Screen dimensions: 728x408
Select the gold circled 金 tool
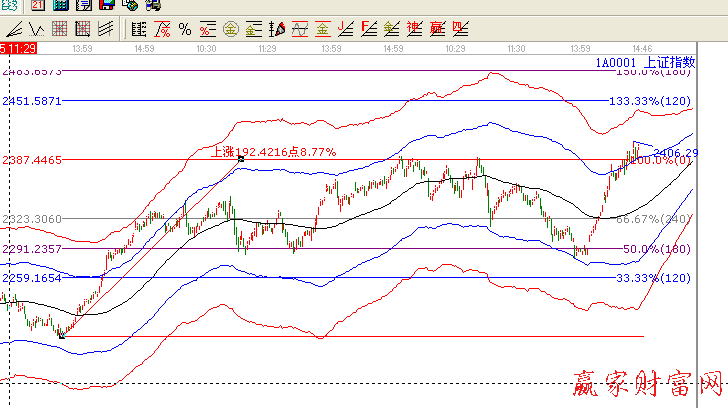click(x=230, y=29)
